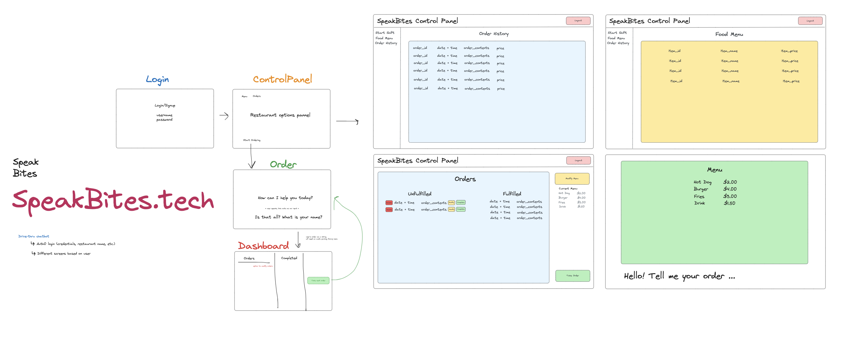
Task: Click the green Take Order button
Action: tap(572, 276)
